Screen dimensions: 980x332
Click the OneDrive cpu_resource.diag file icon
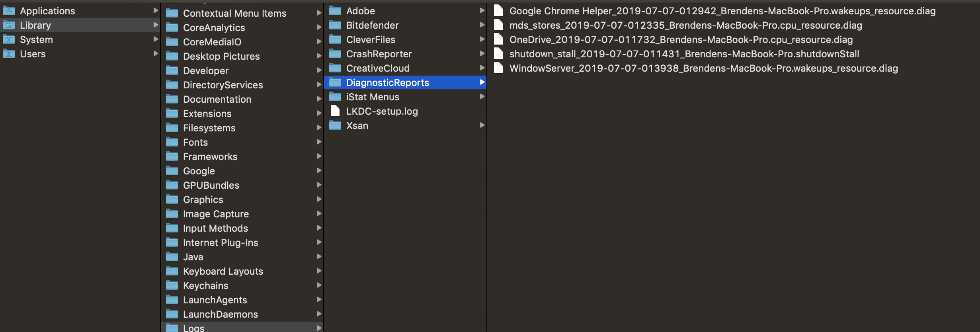click(498, 39)
